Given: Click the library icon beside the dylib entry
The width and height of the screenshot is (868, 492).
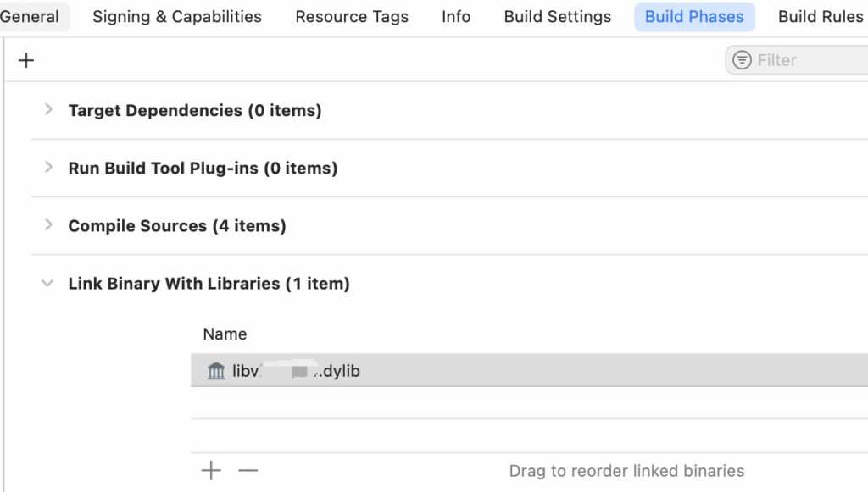Looking at the screenshot, I should pos(216,371).
